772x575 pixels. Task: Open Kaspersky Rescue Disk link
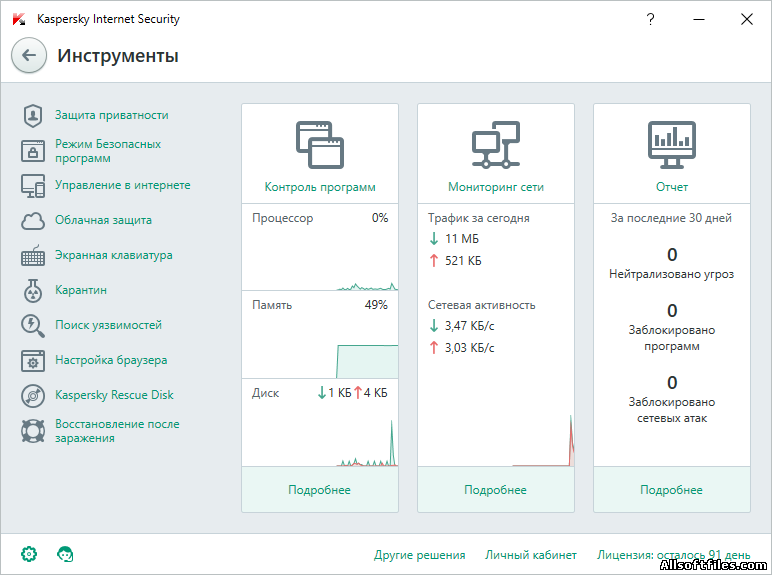click(114, 395)
